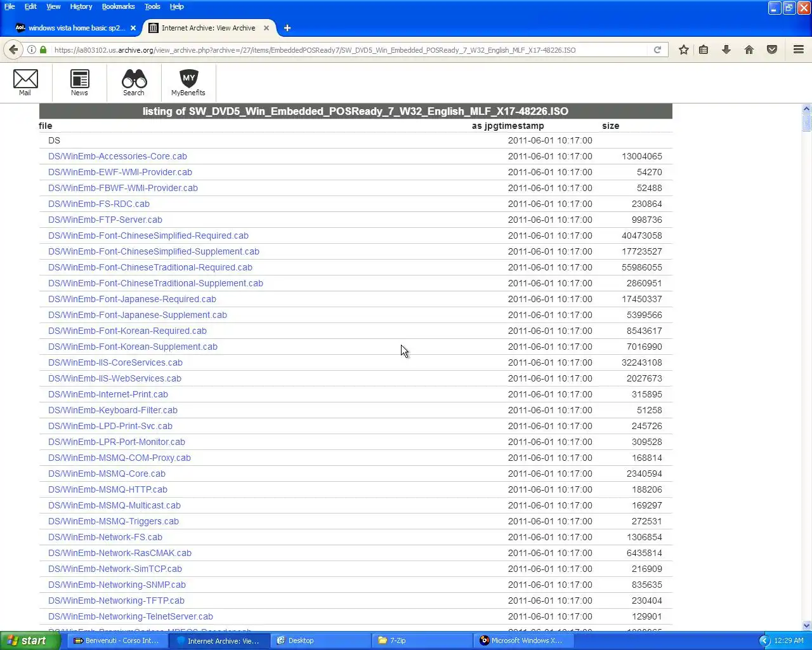Open DS/WinEmb-Networking-SNMP.cab link

point(117,585)
